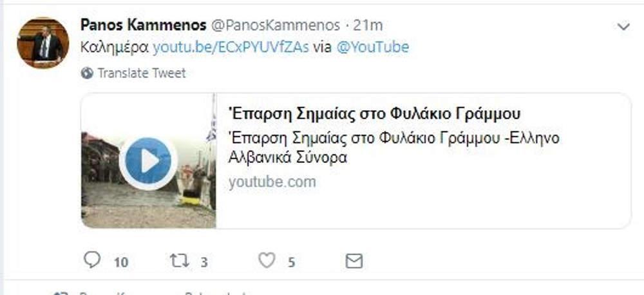Like the tweet with the heart icon

click(x=267, y=260)
